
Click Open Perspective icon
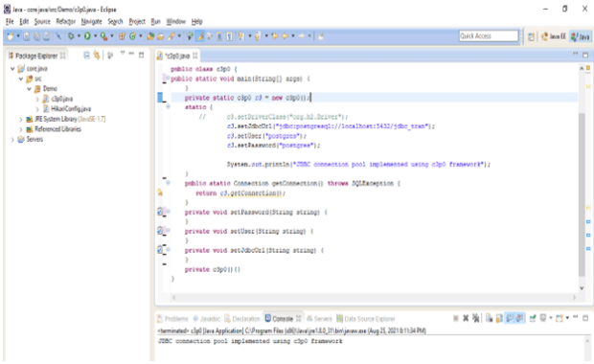(x=532, y=36)
